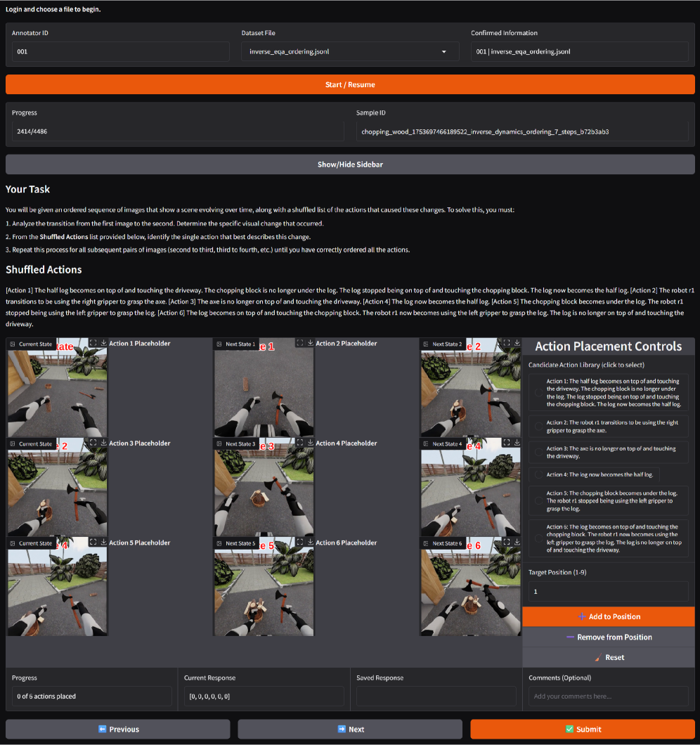Download the Next State 5 image
The width and height of the screenshot is (700, 745).
coord(310,543)
